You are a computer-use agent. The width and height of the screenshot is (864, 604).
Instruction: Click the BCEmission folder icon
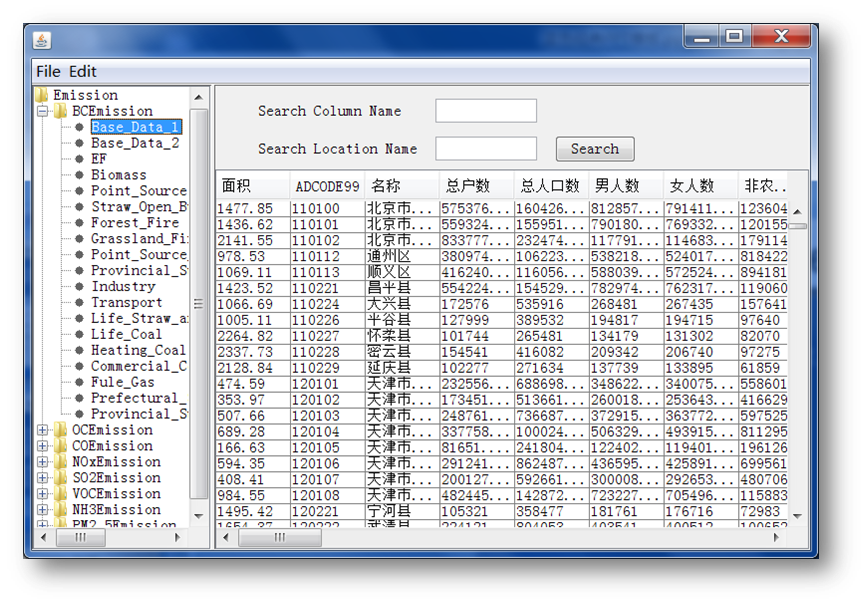click(60, 111)
